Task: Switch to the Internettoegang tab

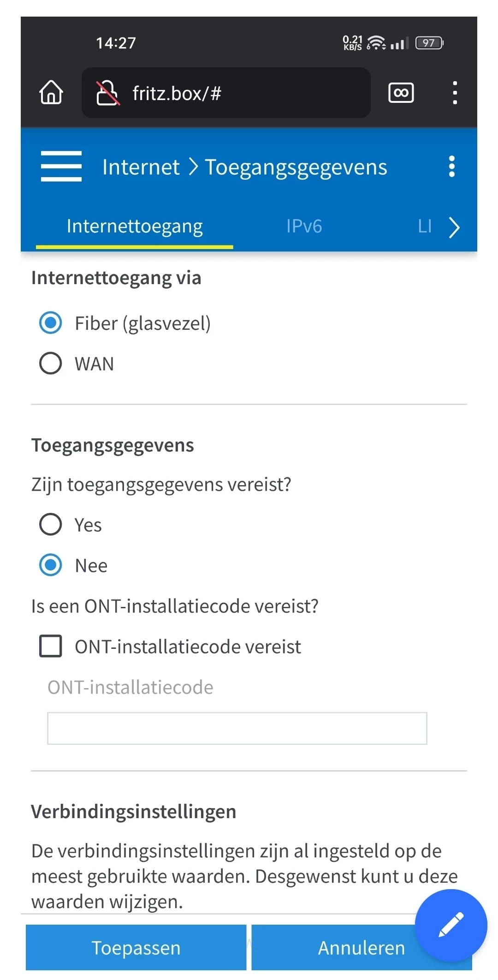Action: tap(135, 226)
